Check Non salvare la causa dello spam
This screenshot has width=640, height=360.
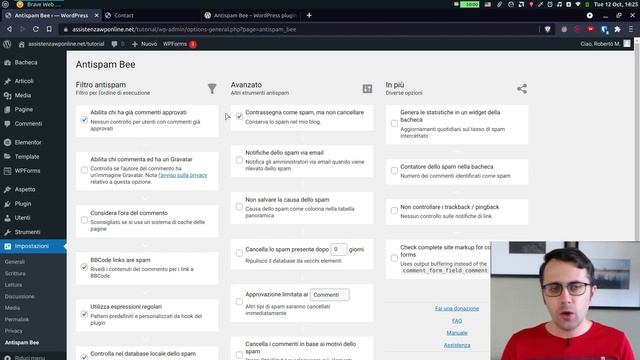click(x=239, y=207)
